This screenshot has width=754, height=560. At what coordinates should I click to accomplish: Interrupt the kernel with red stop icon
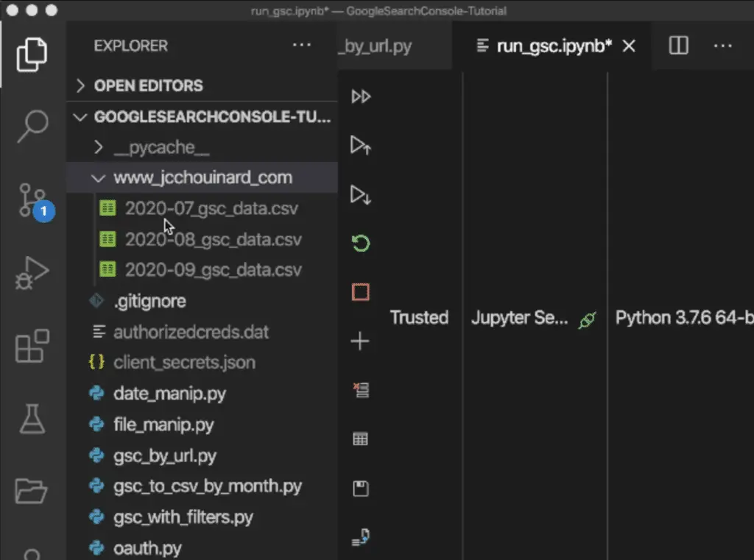tap(361, 292)
